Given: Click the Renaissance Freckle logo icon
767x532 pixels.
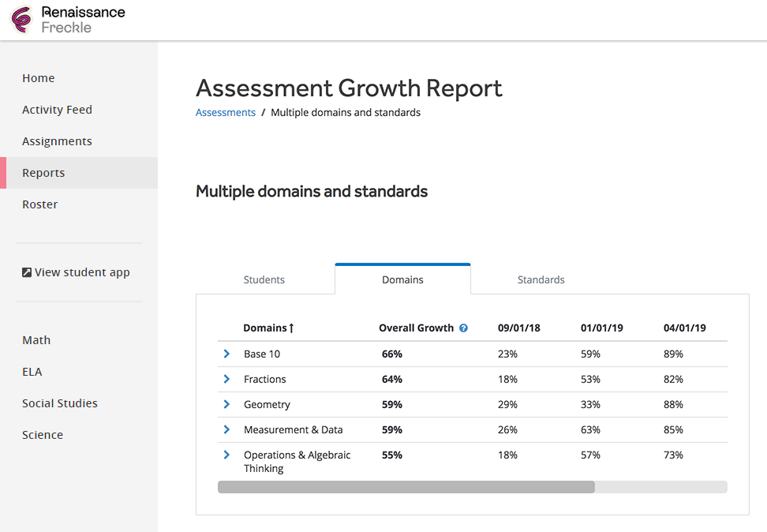Looking at the screenshot, I should click(x=21, y=20).
